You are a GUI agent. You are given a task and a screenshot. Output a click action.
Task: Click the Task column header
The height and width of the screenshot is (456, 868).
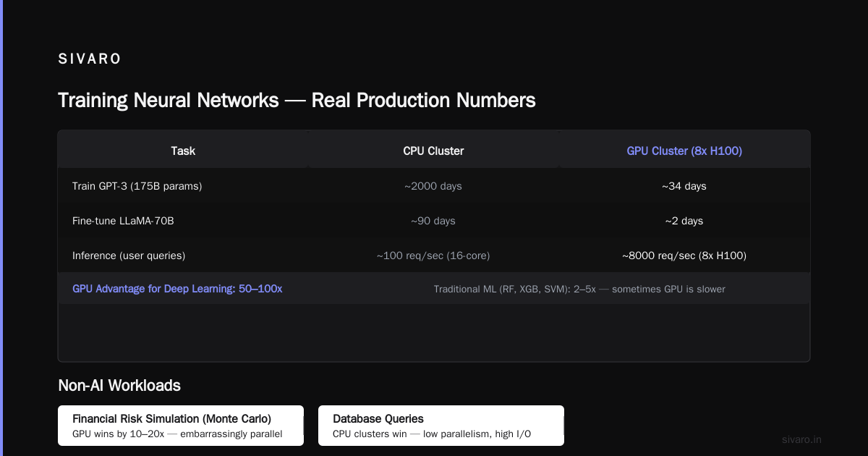(183, 151)
